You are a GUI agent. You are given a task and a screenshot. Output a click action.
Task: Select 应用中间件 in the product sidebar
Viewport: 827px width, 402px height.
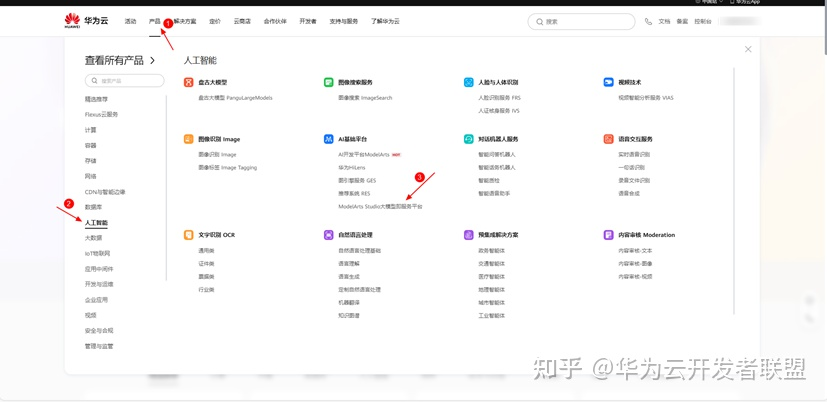pyautogui.click(x=99, y=269)
